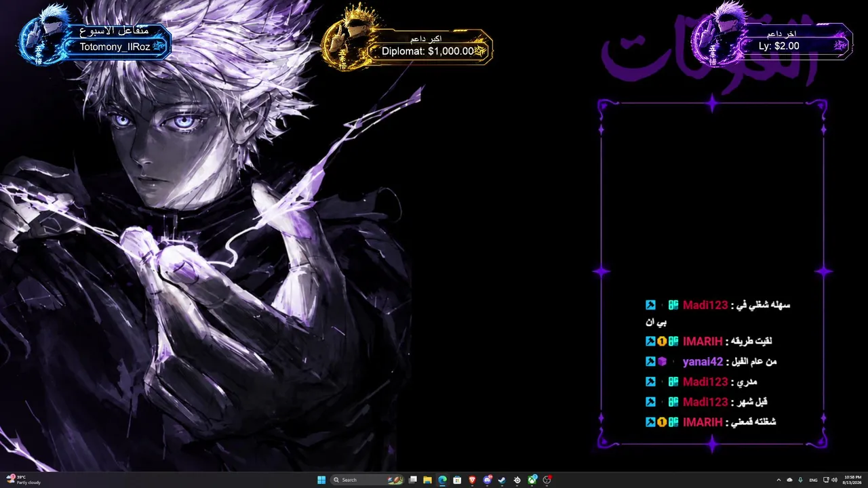Viewport: 868px width, 488px height.
Task: Click username yanai42 in the chat
Action: tap(703, 362)
